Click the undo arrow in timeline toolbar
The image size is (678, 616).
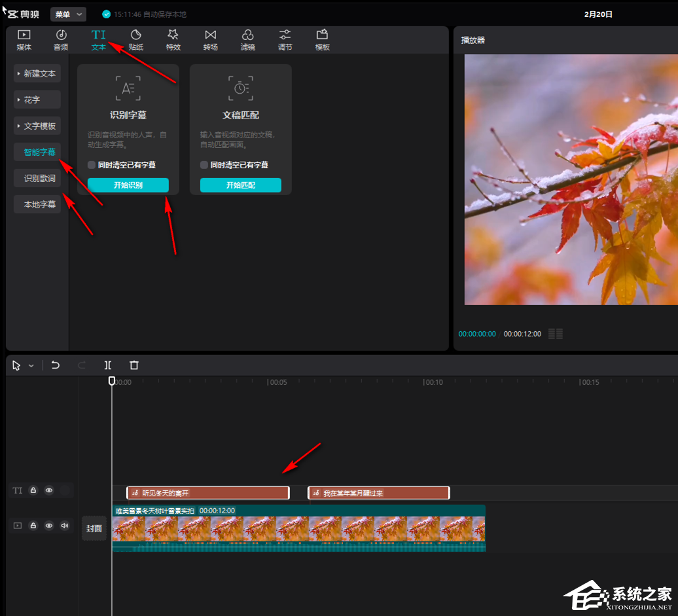click(56, 365)
